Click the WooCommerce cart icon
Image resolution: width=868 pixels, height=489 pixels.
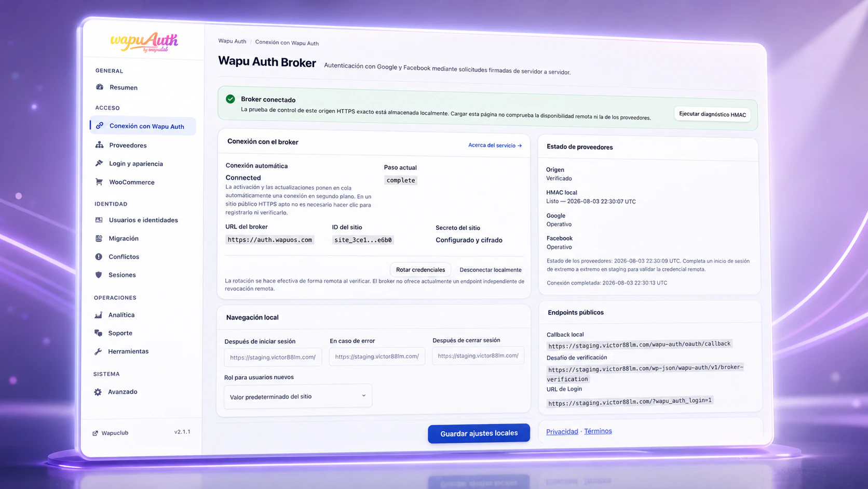pos(99,182)
